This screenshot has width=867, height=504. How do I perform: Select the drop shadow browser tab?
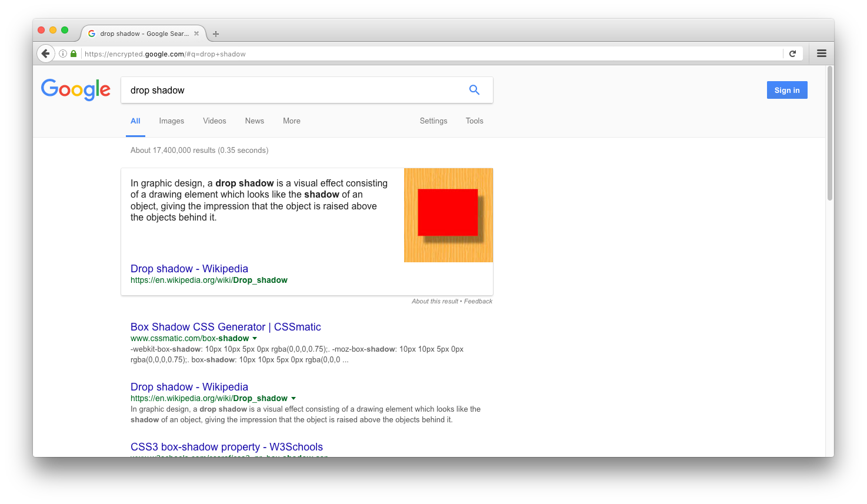coord(144,34)
